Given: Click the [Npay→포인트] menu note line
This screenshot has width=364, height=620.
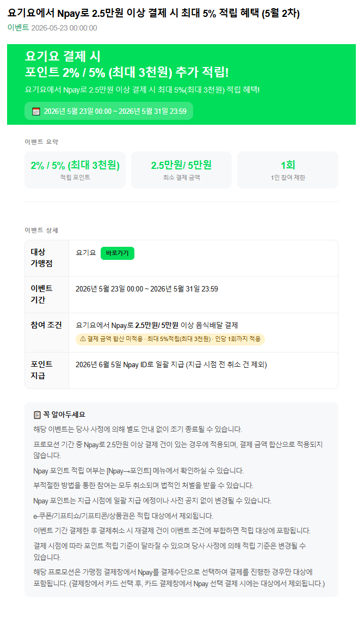Looking at the screenshot, I should click(139, 471).
